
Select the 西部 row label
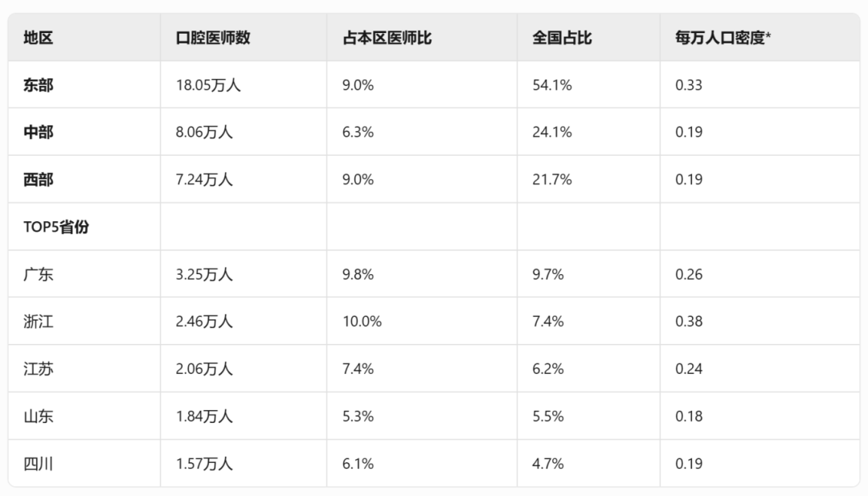point(39,180)
